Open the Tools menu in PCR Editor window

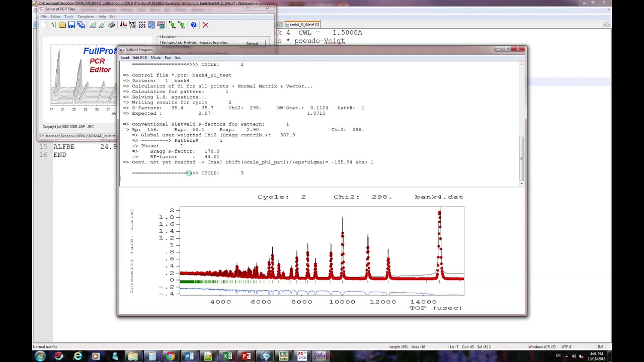pos(69,17)
